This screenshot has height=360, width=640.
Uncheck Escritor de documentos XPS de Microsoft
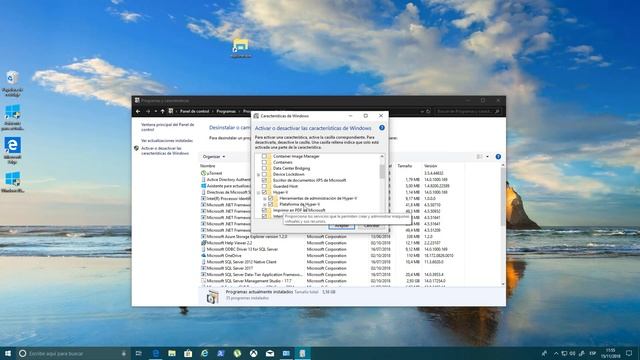click(x=264, y=180)
